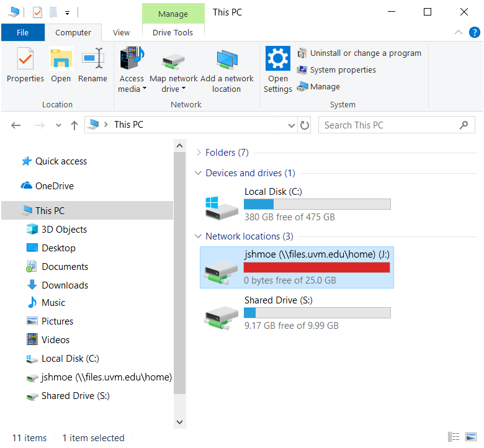
Task: Open the address bar history dropdown
Action: (291, 125)
